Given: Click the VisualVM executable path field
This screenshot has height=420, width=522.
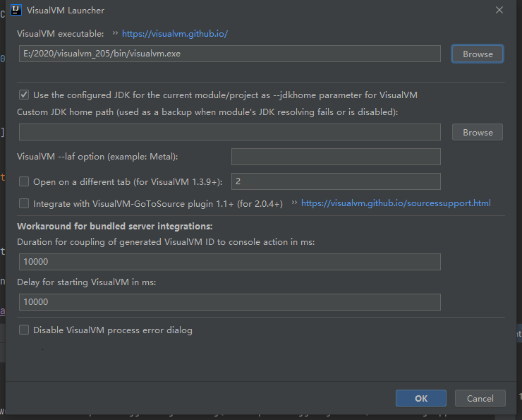Looking at the screenshot, I should [x=230, y=54].
